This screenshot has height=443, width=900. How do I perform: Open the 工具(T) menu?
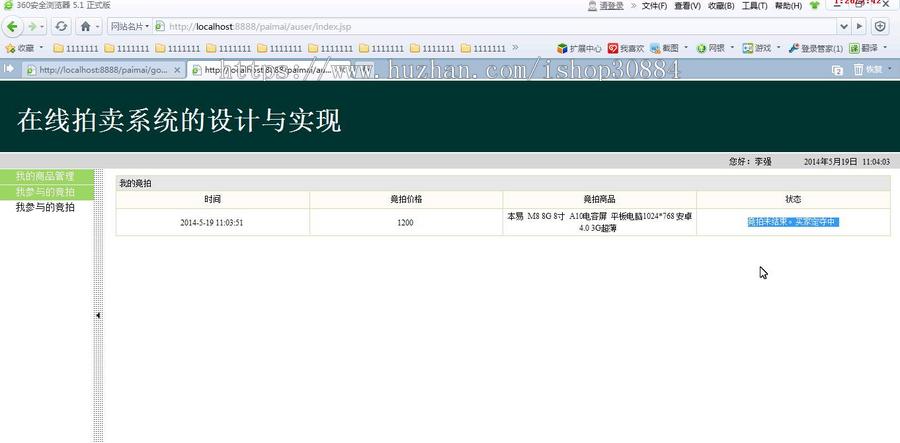754,6
